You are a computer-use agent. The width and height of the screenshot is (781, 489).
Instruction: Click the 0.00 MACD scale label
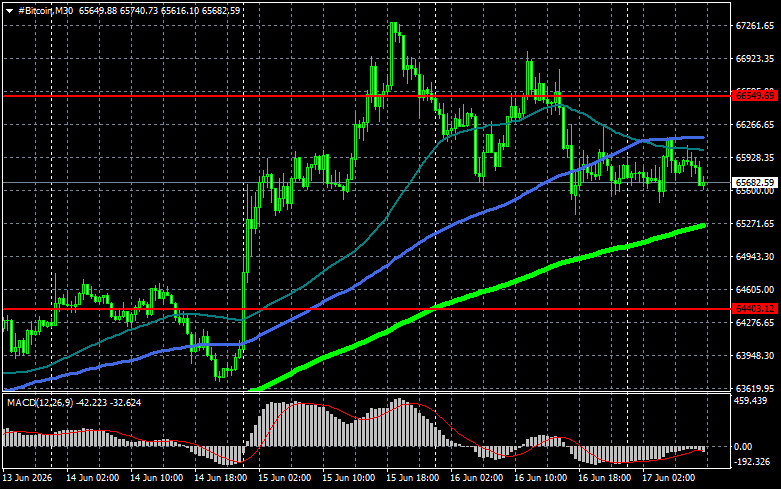pyautogui.click(x=743, y=447)
